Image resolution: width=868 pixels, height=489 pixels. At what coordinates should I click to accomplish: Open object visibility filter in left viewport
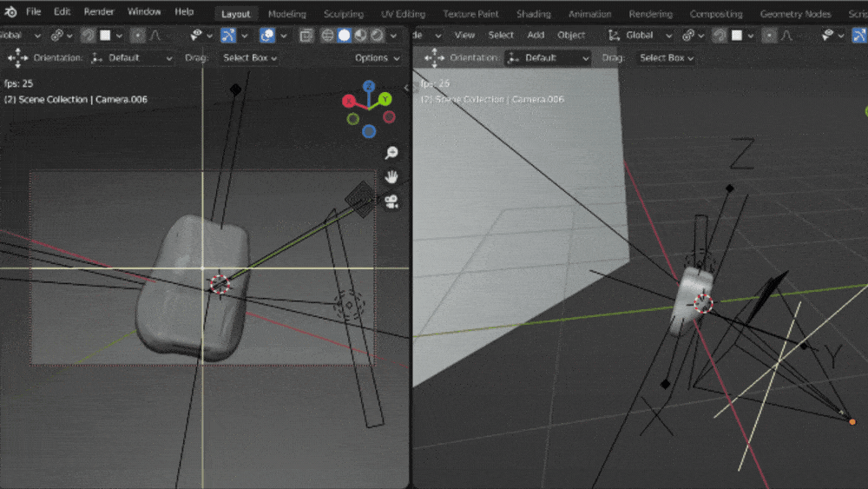coord(201,36)
